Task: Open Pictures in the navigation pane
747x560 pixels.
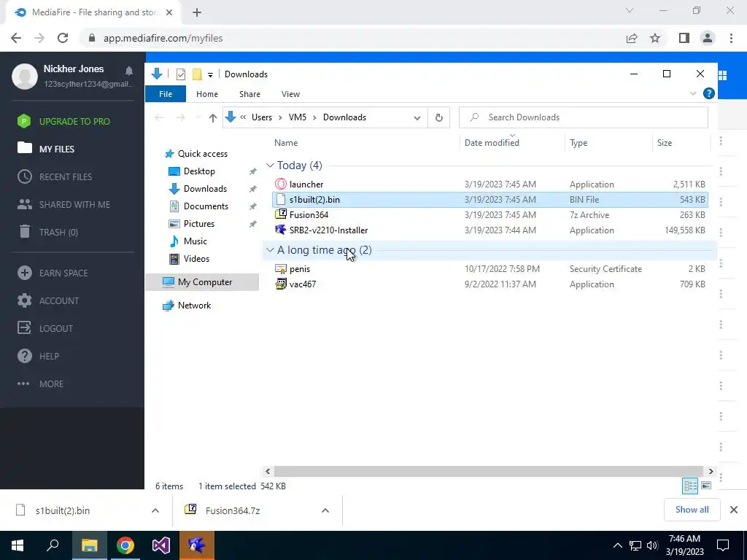Action: [x=198, y=224]
